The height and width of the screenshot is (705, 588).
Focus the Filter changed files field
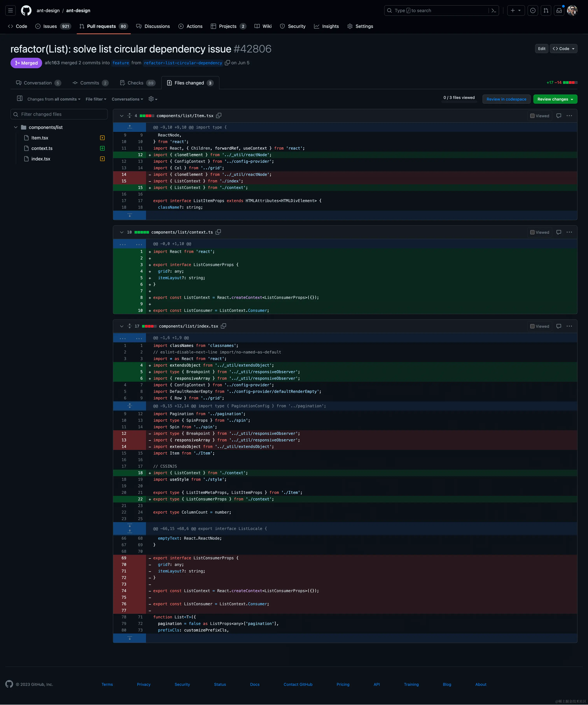(x=59, y=114)
